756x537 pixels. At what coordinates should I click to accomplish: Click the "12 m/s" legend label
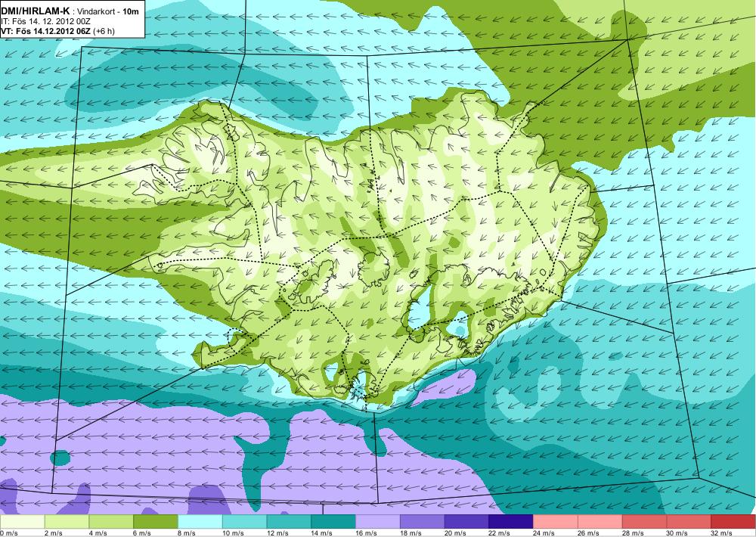click(277, 533)
